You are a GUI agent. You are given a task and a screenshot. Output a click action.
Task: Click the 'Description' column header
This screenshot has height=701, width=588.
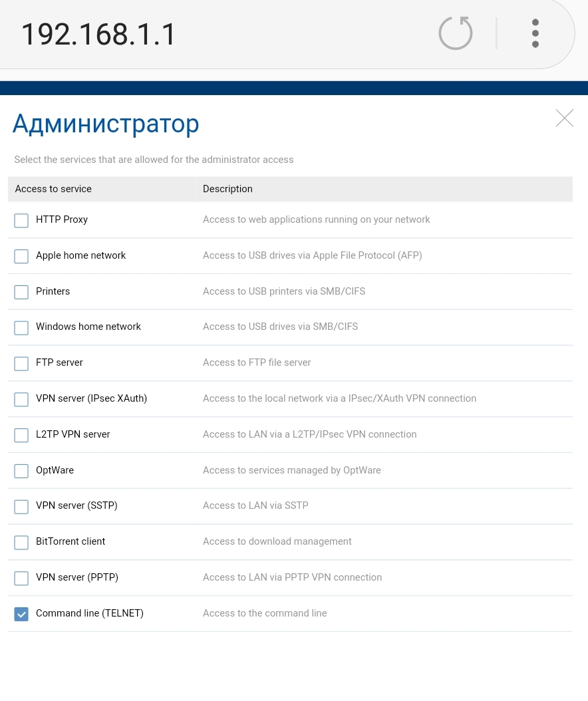pos(227,189)
